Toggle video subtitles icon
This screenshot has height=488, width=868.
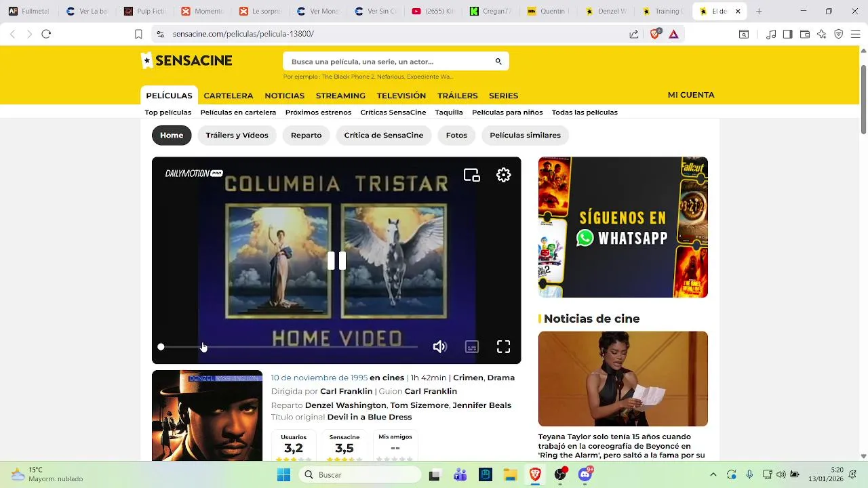pos(472,347)
